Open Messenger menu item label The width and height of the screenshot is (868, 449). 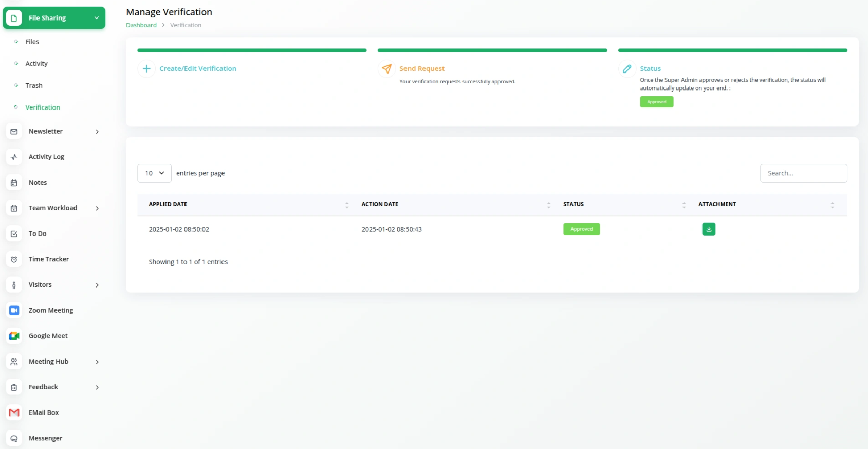click(45, 438)
